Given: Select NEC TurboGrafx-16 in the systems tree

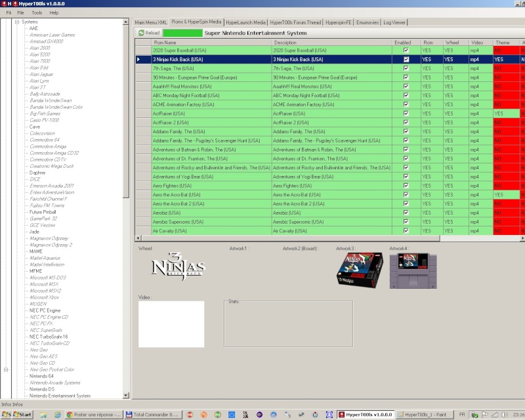Looking at the screenshot, I should 48,337.
